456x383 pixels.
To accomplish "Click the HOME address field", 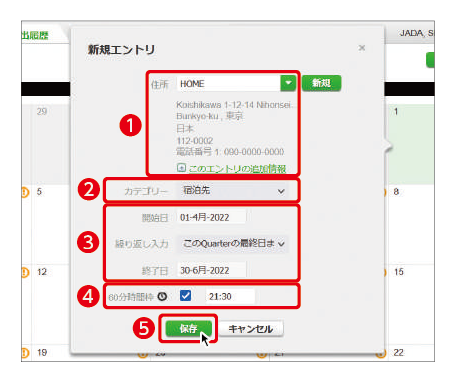I will [x=229, y=83].
